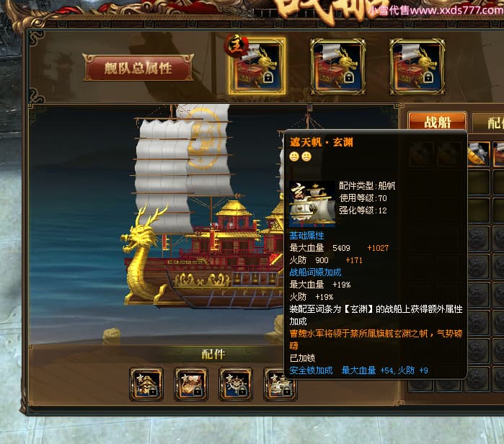Image resolution: width=504 pixels, height=444 pixels.
Task: Click the 玄 ship bow accessory slot
Action: (x=146, y=384)
